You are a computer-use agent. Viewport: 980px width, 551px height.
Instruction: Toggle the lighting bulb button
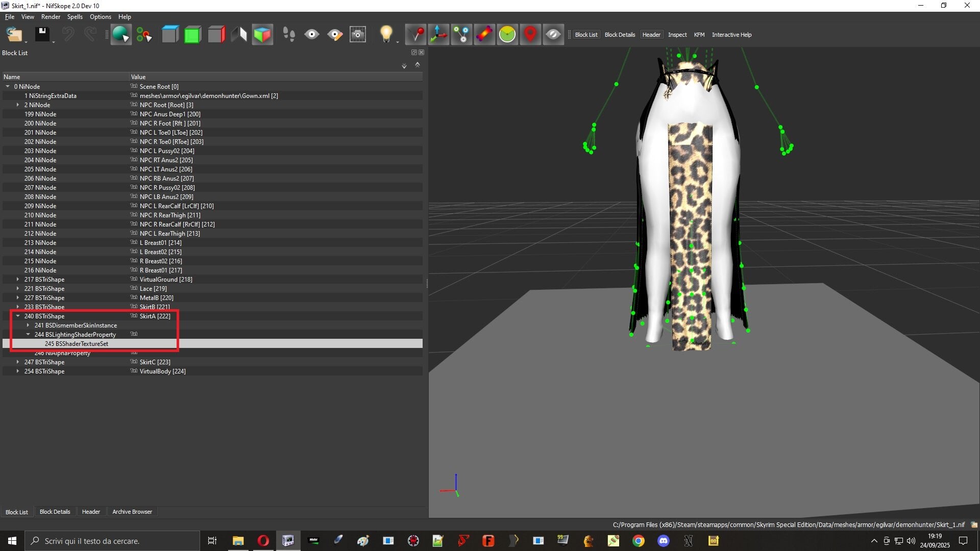[x=386, y=35]
